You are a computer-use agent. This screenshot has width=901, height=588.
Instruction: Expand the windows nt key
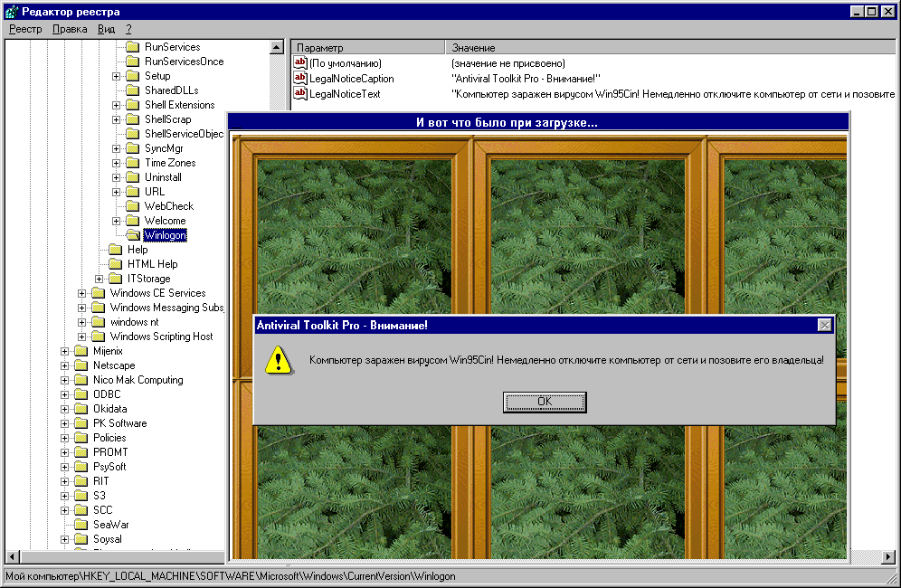click(x=81, y=322)
